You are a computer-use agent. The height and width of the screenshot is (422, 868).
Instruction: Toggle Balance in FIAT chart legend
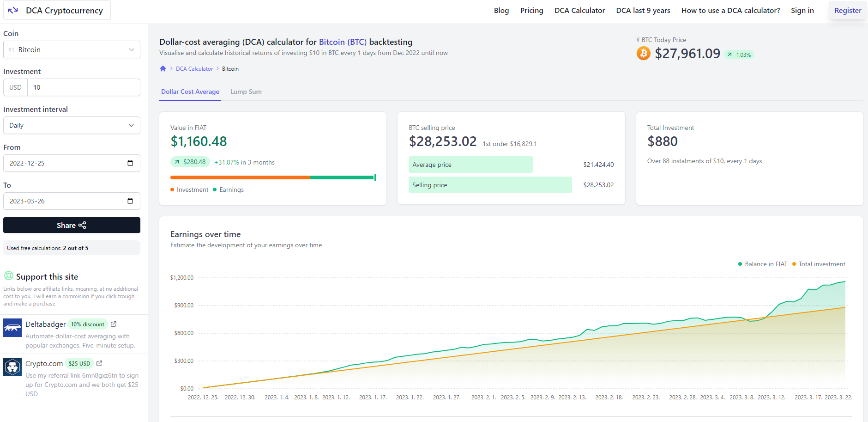click(x=763, y=264)
